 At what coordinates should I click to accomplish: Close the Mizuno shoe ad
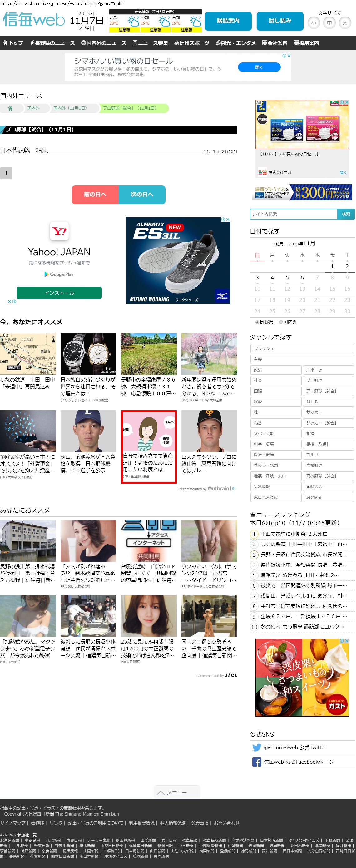[228, 219]
